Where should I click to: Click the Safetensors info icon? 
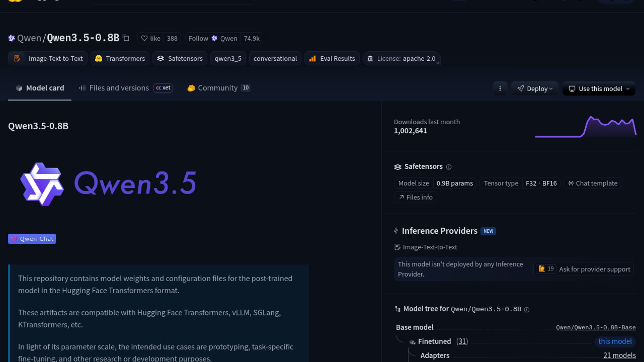[x=449, y=167]
